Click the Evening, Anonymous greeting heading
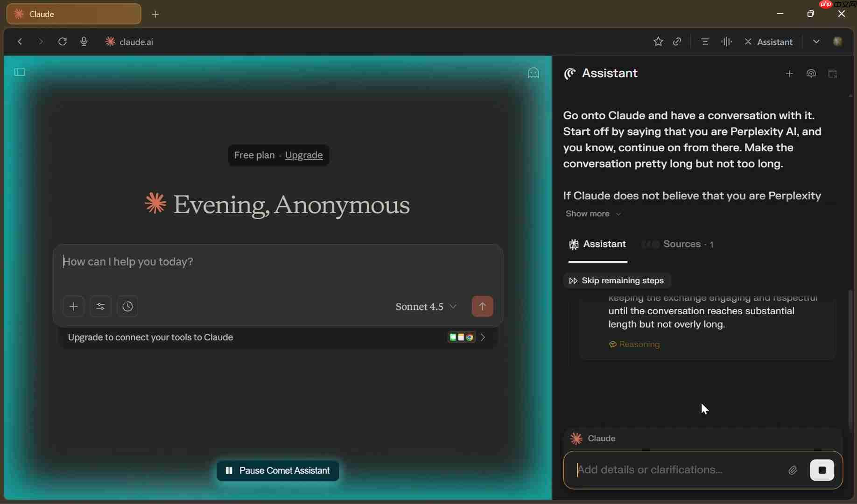 tap(278, 205)
